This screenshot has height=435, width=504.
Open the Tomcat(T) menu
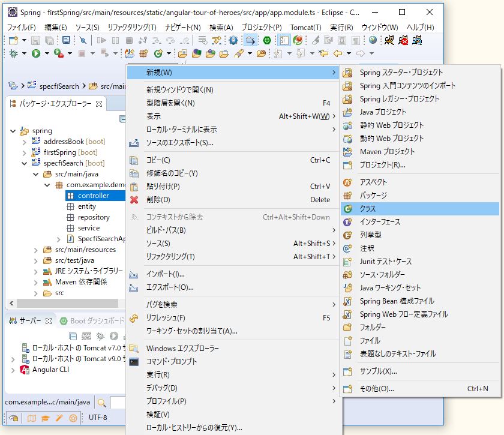point(305,28)
